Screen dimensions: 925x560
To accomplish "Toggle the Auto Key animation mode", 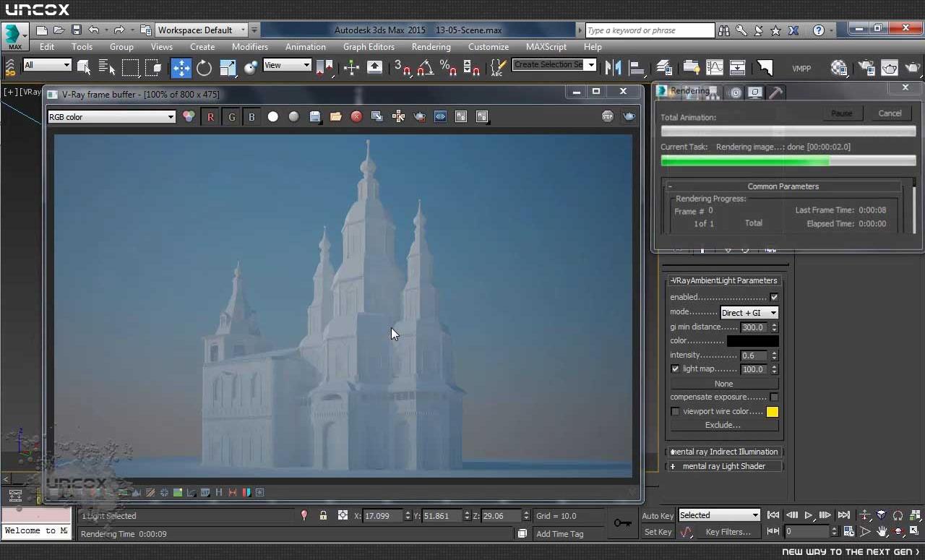I will coord(658,515).
